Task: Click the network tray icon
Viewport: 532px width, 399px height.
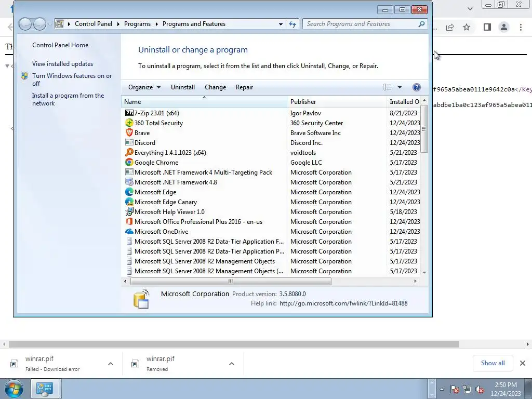Action: (467, 390)
